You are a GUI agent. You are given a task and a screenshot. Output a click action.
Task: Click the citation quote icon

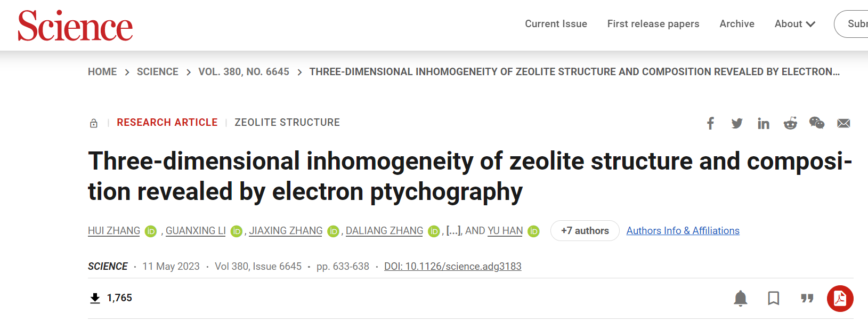[x=807, y=298]
